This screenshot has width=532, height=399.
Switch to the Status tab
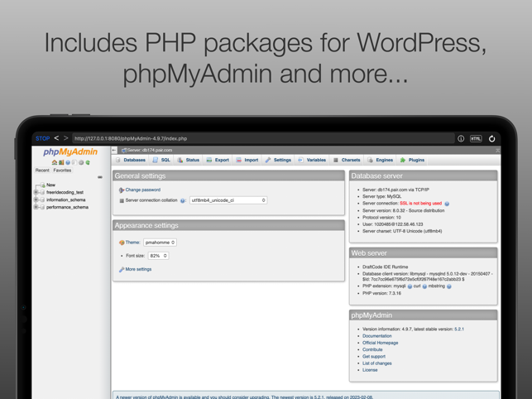189,160
